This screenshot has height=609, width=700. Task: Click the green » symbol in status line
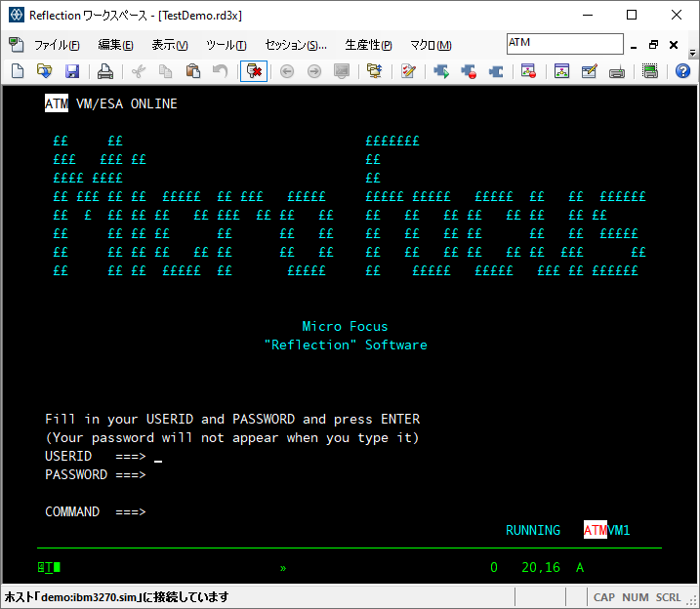coord(283,568)
